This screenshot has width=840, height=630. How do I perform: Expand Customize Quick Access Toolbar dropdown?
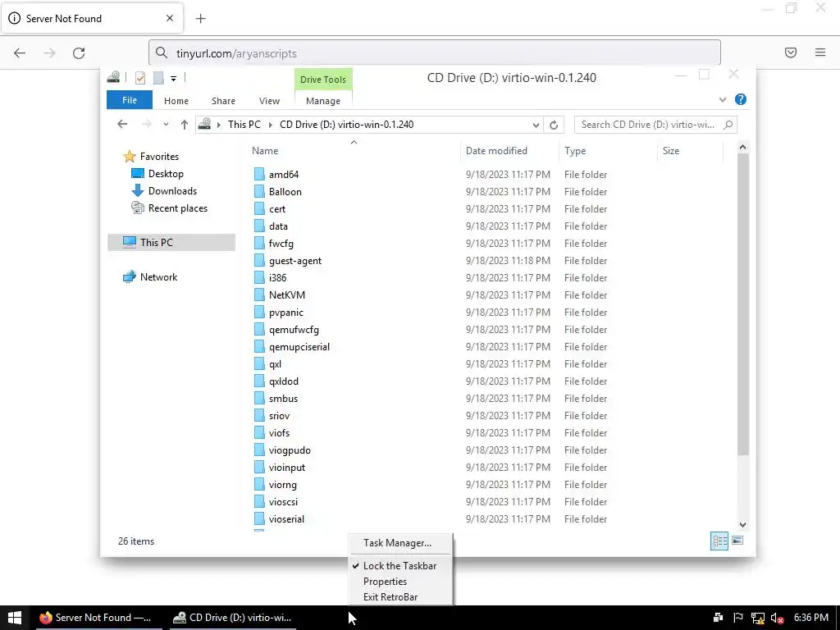(174, 79)
